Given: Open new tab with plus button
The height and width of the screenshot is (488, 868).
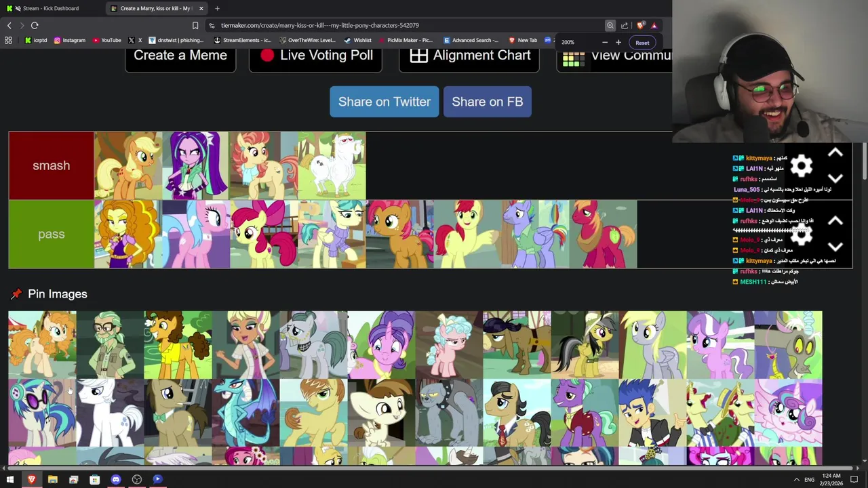Looking at the screenshot, I should click(x=217, y=8).
